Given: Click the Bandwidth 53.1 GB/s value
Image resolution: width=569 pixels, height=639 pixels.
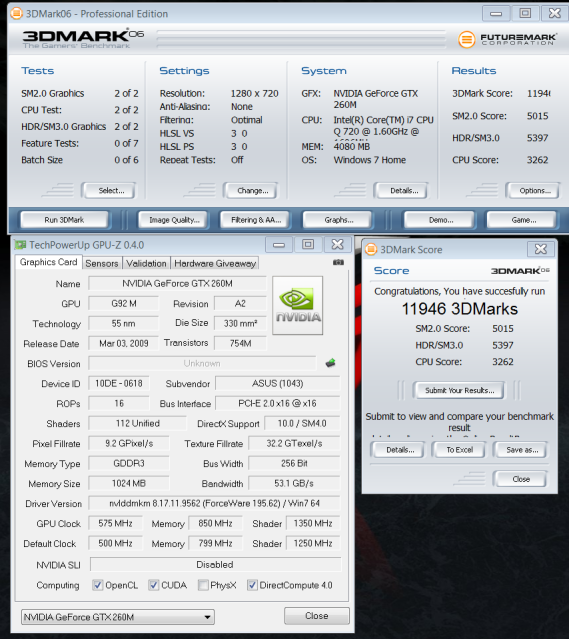Looking at the screenshot, I should pyautogui.click(x=294, y=483).
